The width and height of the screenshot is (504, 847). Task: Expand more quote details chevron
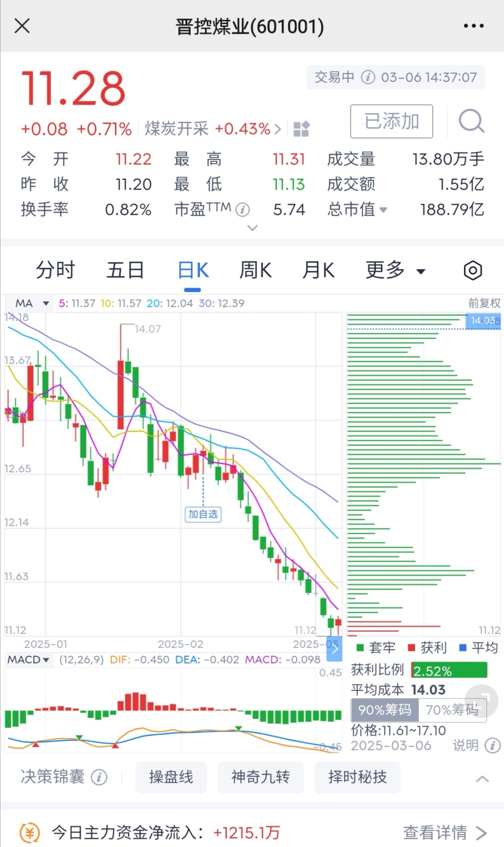click(x=252, y=228)
